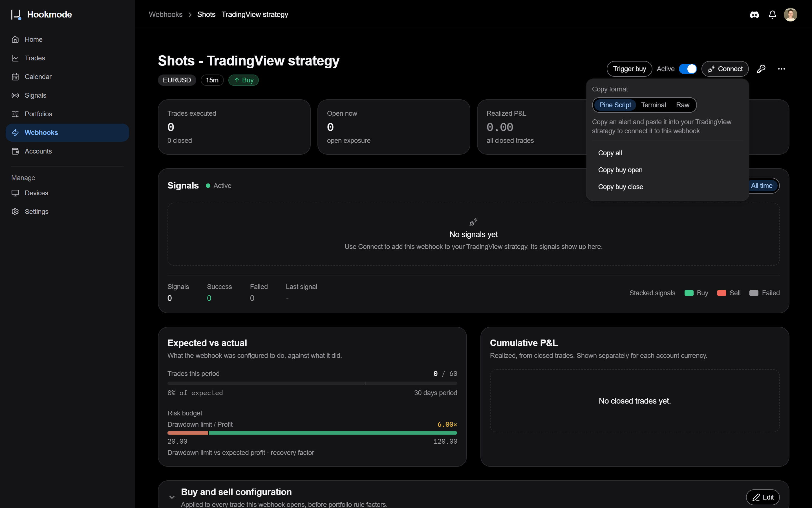Viewport: 812px width, 508px height.
Task: Click the 15m timeframe tag
Action: point(212,80)
